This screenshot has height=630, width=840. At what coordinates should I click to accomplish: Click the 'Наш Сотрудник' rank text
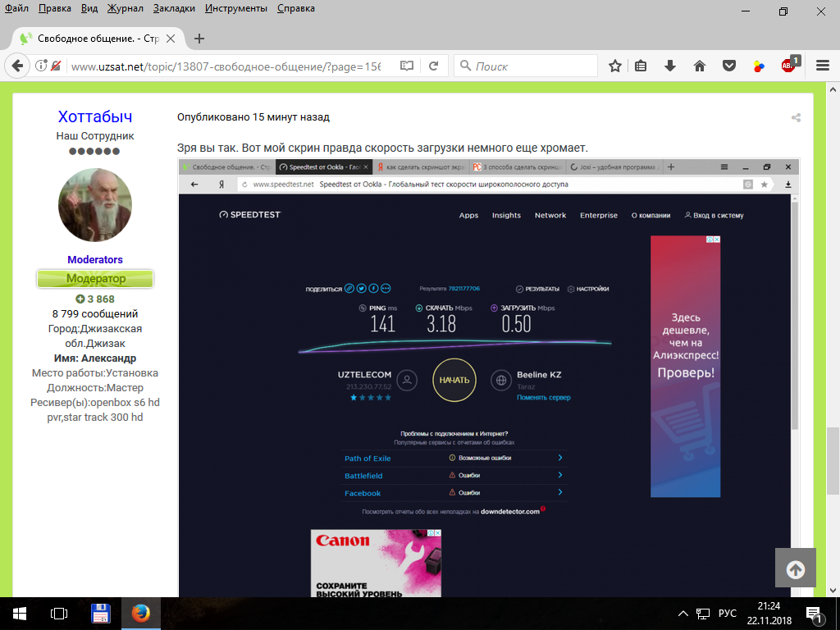coord(95,136)
